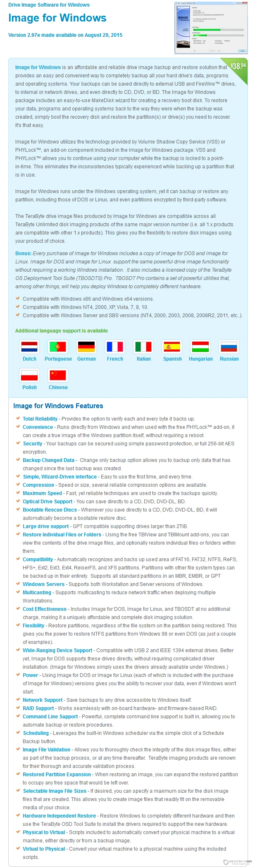255x868 pixels.
Task: Click the Portuguese flag icon
Action: coord(58,347)
